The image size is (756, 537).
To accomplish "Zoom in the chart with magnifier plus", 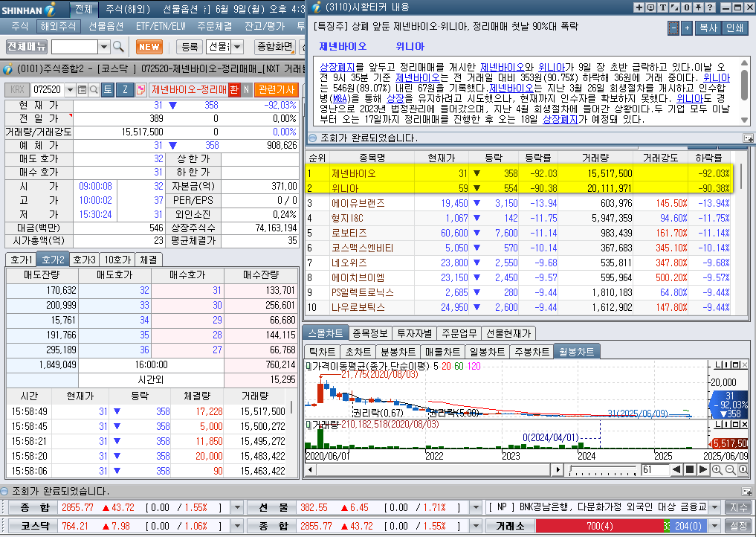I will (717, 469).
